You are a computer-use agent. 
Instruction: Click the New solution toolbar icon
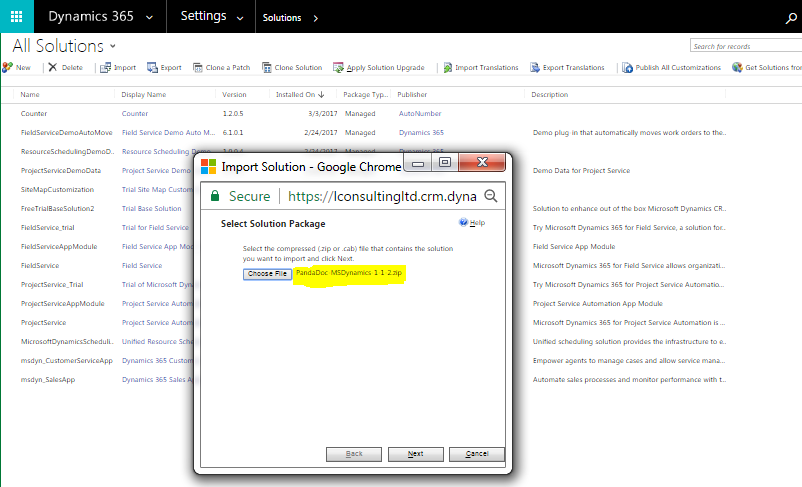tap(8, 68)
